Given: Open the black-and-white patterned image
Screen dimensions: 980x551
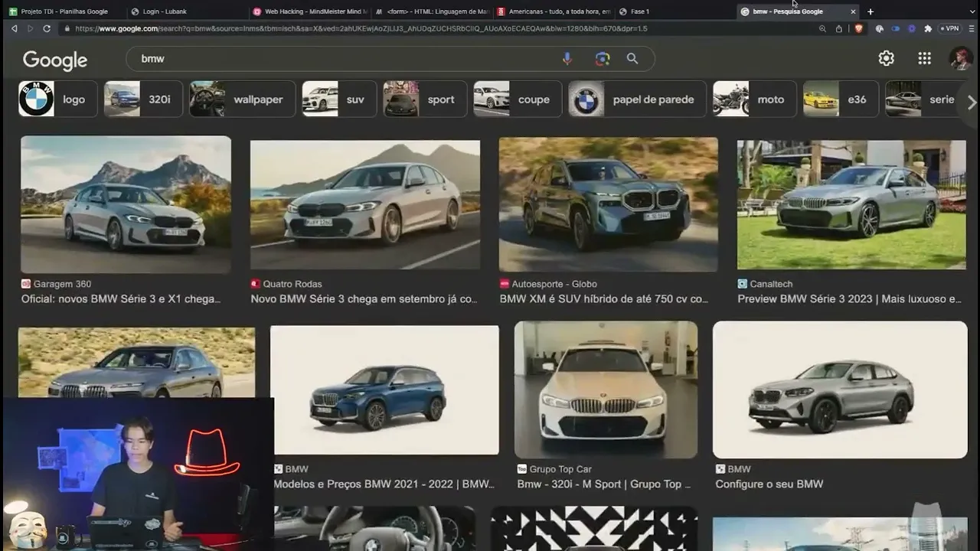Looking at the screenshot, I should pyautogui.click(x=594, y=529).
